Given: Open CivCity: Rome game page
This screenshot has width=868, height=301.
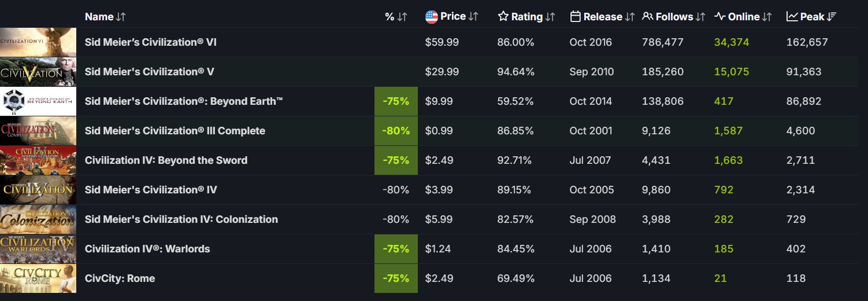Looking at the screenshot, I should click(120, 278).
